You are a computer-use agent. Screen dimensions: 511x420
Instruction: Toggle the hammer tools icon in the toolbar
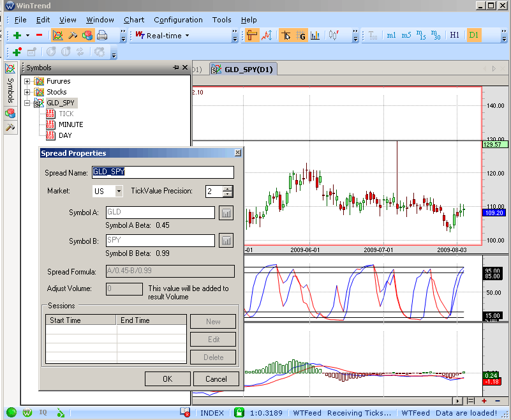[x=73, y=35]
